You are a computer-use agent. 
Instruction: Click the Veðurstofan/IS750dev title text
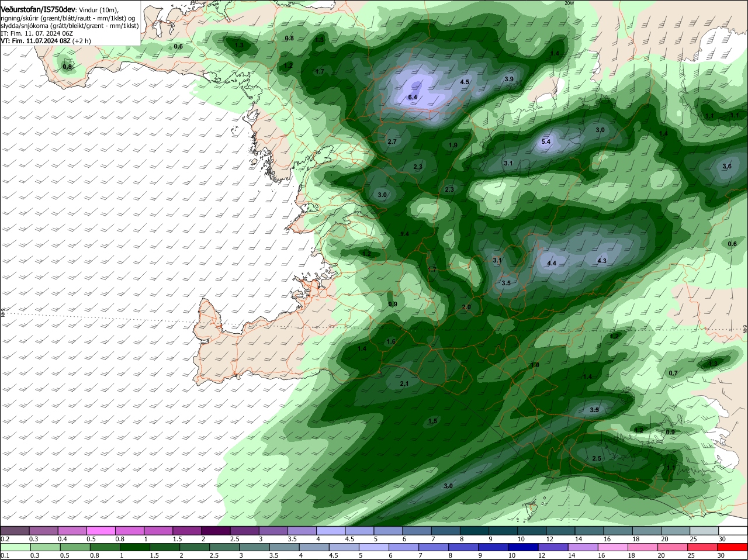click(38, 10)
